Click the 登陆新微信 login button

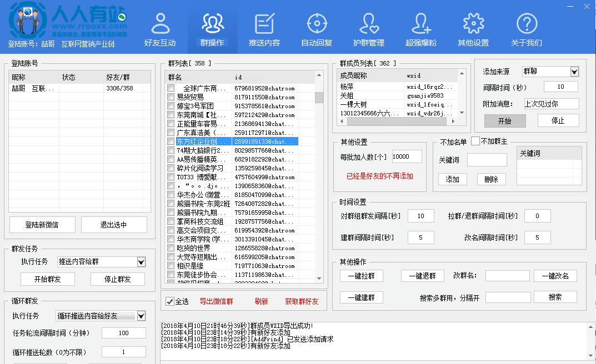click(41, 224)
